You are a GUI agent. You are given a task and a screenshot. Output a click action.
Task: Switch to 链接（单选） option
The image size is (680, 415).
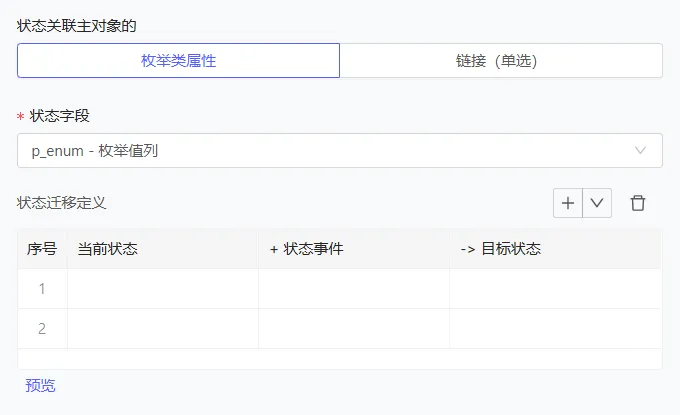[501, 61]
